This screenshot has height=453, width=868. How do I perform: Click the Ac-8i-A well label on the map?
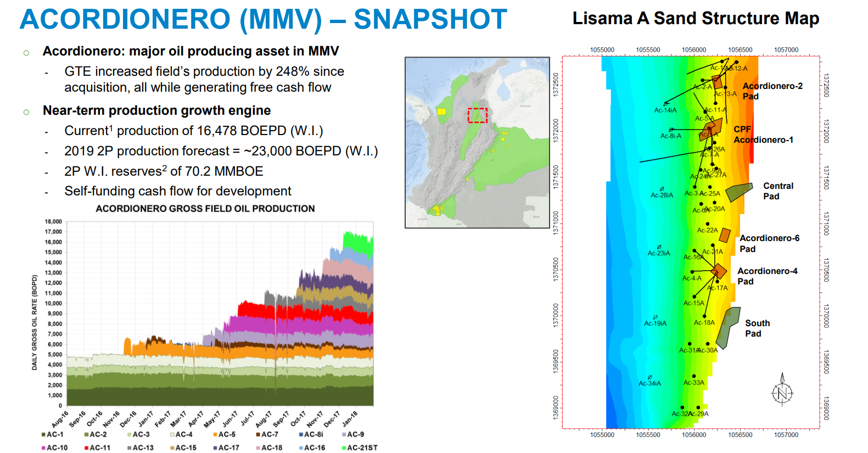click(x=671, y=136)
